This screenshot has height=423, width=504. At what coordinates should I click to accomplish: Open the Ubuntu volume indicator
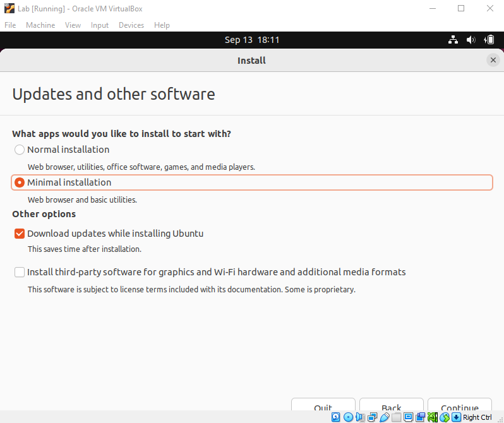coord(471,40)
